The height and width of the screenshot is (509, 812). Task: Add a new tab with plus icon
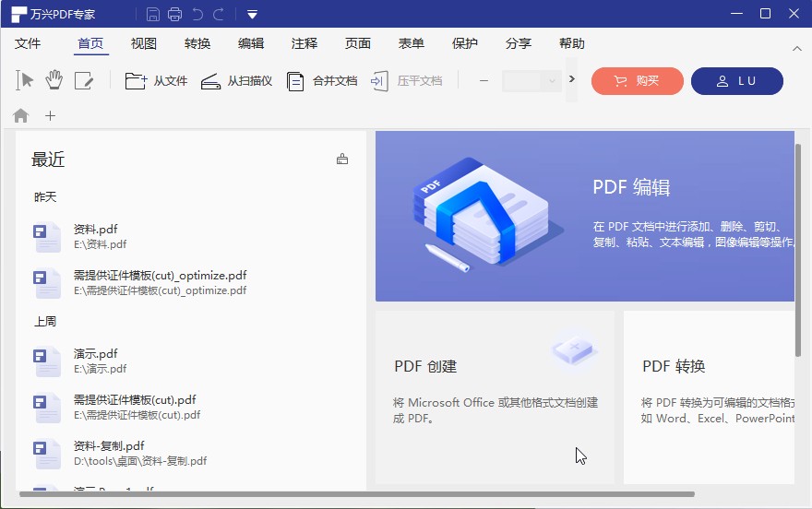[x=50, y=116]
